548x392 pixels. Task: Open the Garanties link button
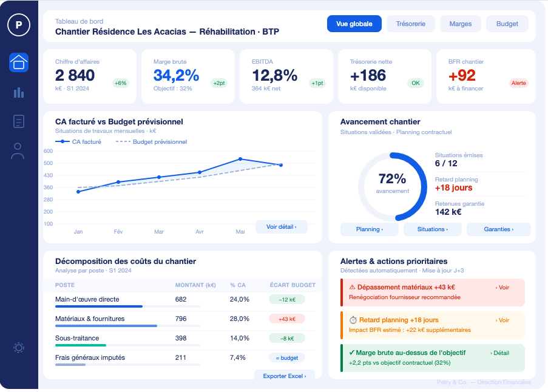499,229
